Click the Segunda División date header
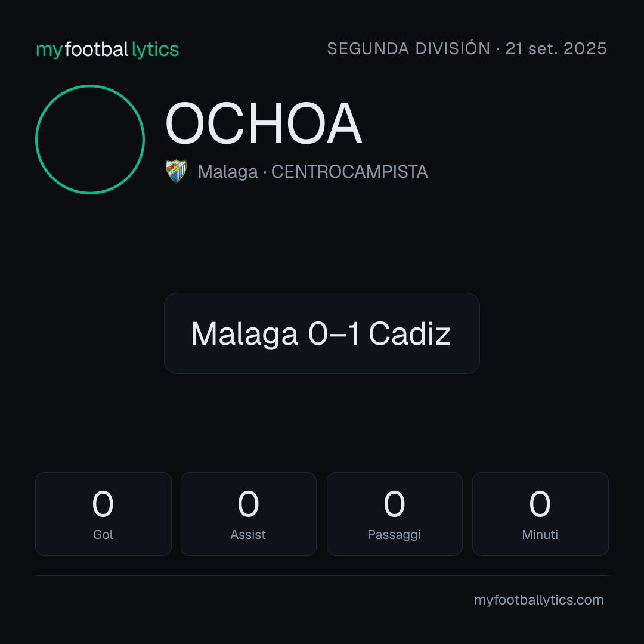644x644 pixels. (x=466, y=48)
